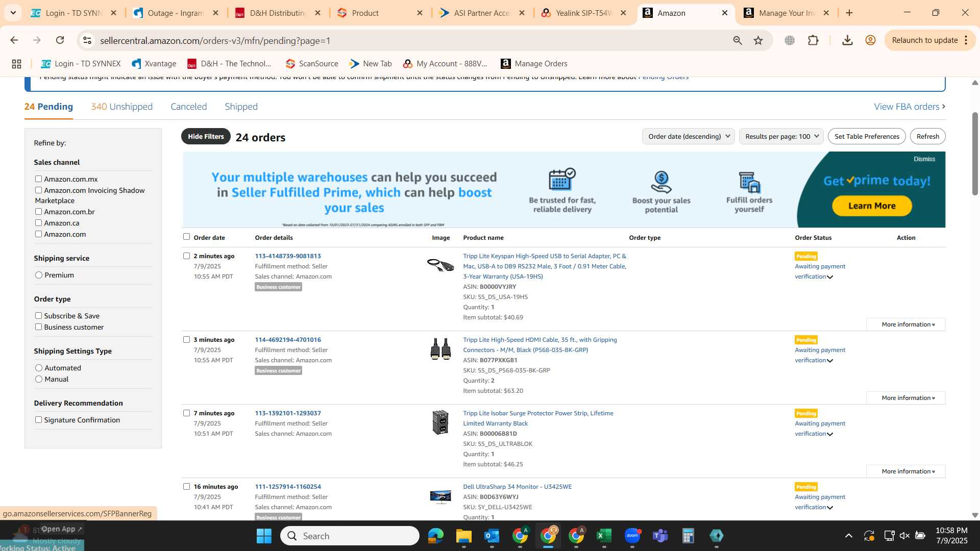This screenshot has height=551, width=980.
Task: Open Microsoft Teams from taskbar
Action: coord(660,536)
